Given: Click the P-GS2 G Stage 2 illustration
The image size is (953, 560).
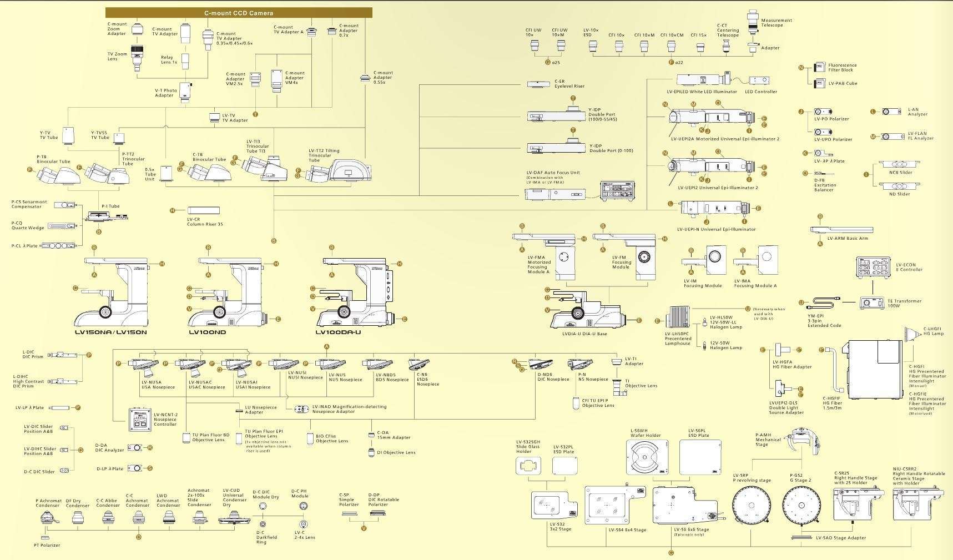Looking at the screenshot, I should pyautogui.click(x=801, y=506).
